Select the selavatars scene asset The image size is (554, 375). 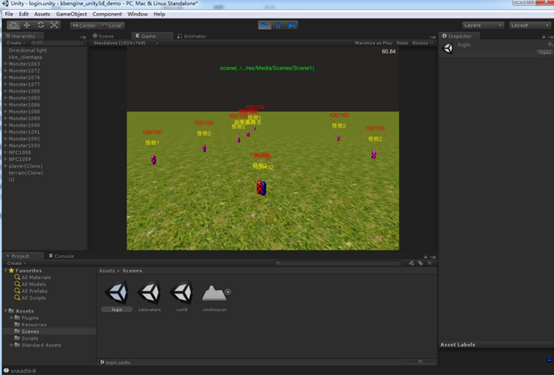click(149, 296)
